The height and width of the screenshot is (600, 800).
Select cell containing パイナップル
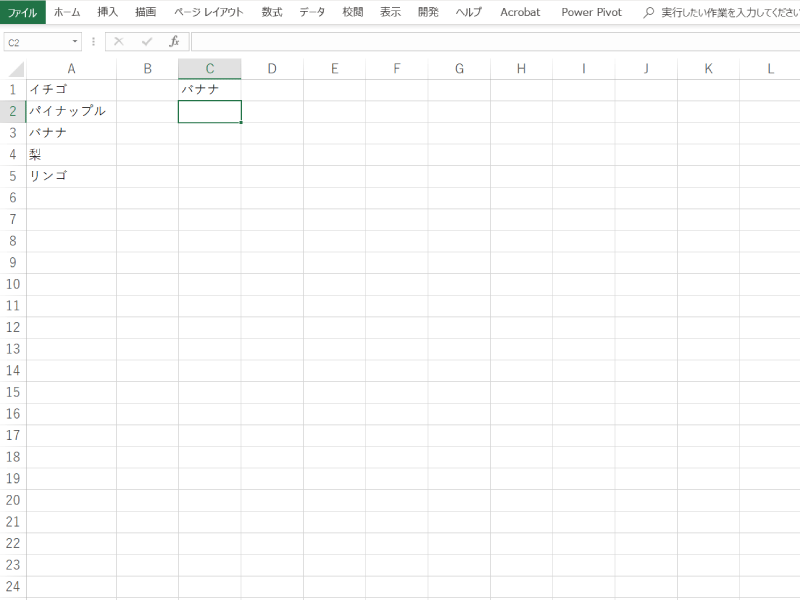70,111
